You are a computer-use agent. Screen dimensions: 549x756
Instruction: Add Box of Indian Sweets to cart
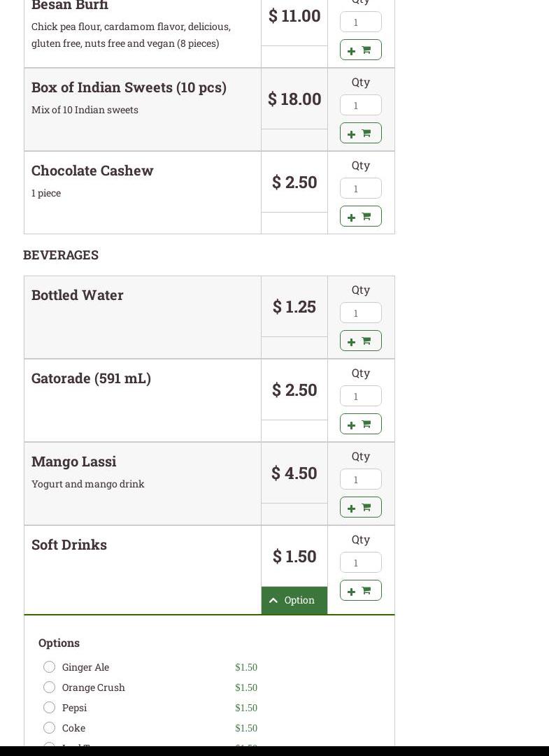[x=360, y=134]
